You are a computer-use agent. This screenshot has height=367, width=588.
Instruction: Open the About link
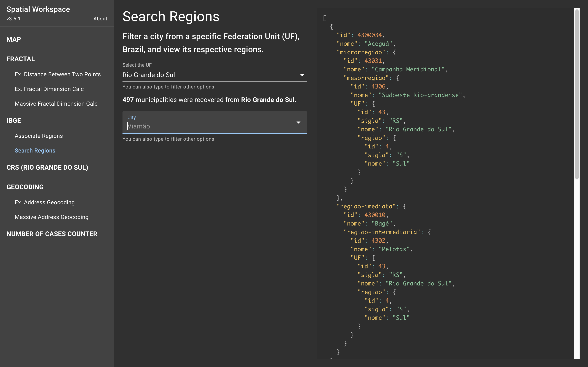[100, 19]
